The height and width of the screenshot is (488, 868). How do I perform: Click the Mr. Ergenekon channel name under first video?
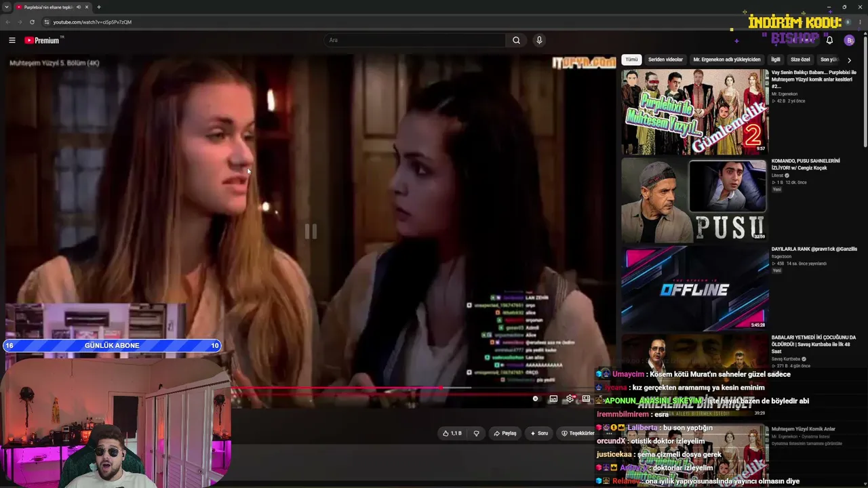785,94
